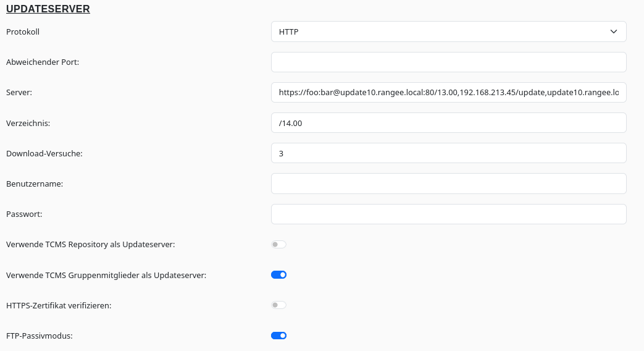The width and height of the screenshot is (644, 351).
Task: Click the "HTTPS-Zertifikat verifizieren:" label text
Action: pyautogui.click(x=59, y=305)
